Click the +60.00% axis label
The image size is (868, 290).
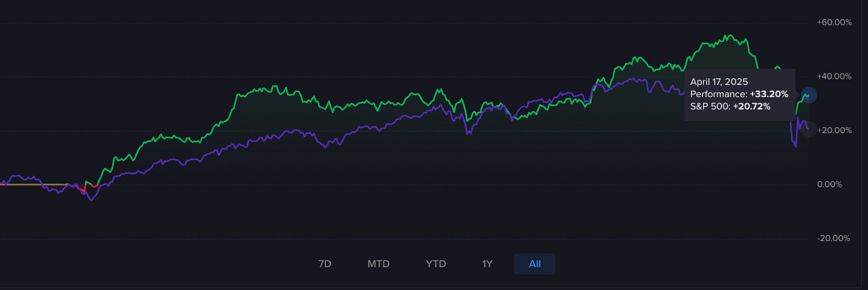click(x=834, y=23)
